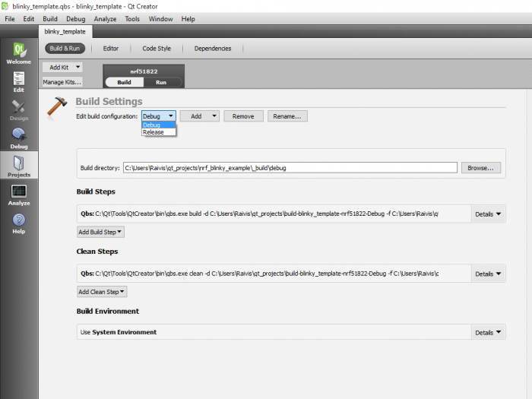Click the Browse... button
Image resolution: width=532 pixels, height=399 pixels.
point(480,167)
